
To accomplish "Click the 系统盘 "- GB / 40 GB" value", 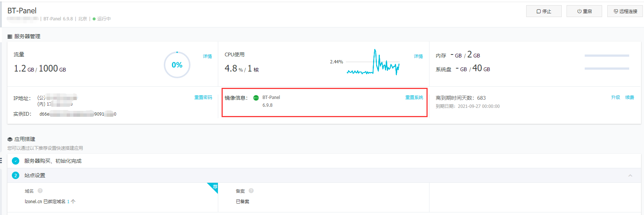I will click(473, 69).
